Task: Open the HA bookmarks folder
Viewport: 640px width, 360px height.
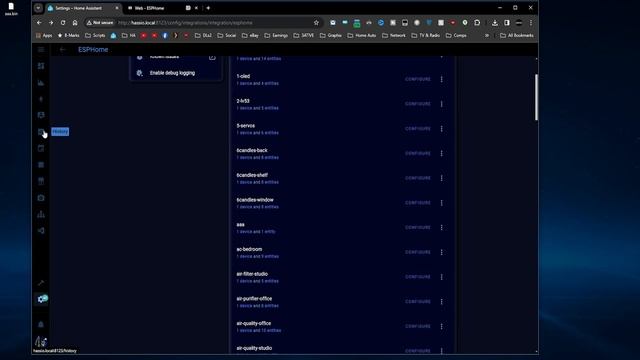Action: tap(129, 36)
